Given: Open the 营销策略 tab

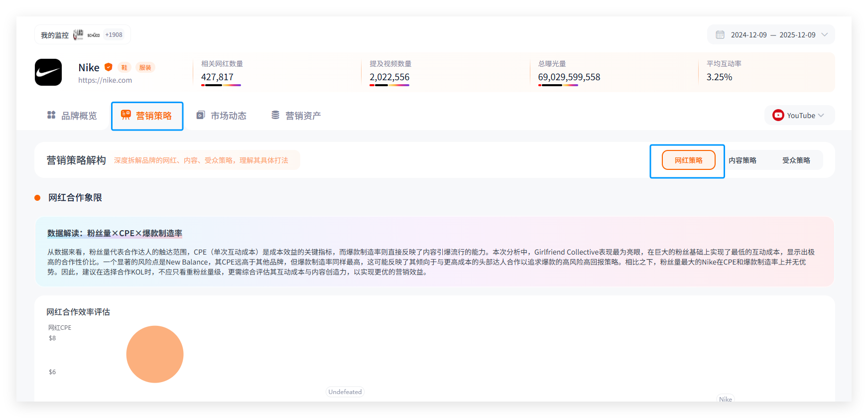Looking at the screenshot, I should click(153, 116).
